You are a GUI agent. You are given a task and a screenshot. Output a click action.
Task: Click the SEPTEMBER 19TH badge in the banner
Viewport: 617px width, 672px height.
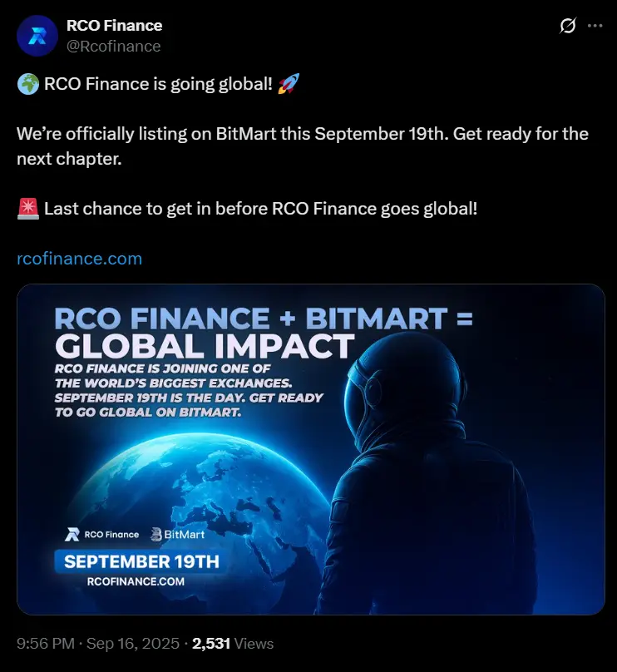click(141, 561)
